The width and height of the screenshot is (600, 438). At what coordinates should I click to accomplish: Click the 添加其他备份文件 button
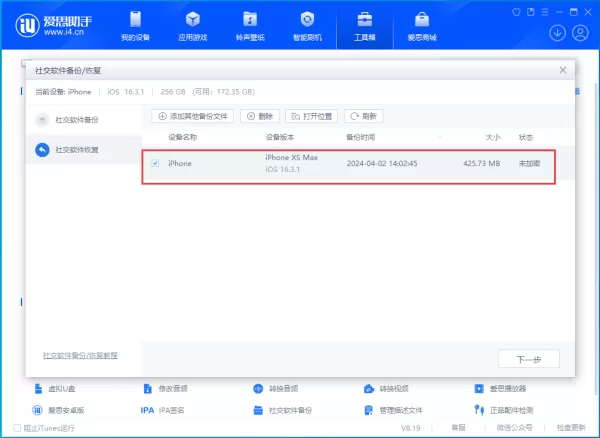(x=192, y=116)
